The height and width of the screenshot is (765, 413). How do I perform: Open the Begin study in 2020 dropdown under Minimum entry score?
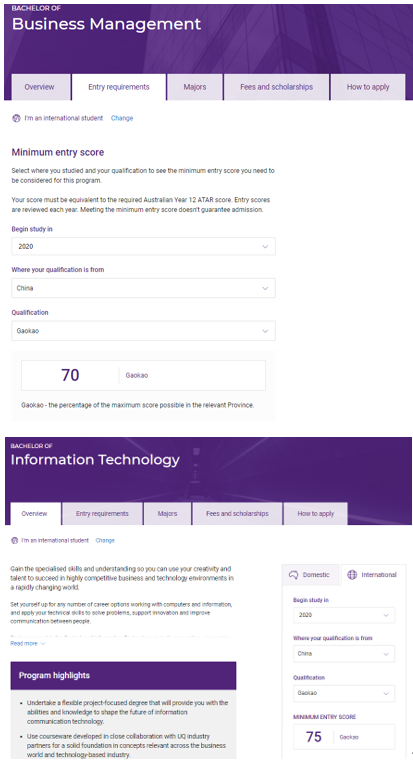click(143, 246)
